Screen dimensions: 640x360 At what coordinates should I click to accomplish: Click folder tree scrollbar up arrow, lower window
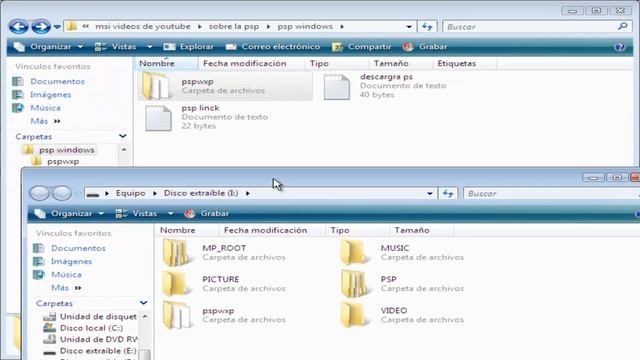(145, 317)
